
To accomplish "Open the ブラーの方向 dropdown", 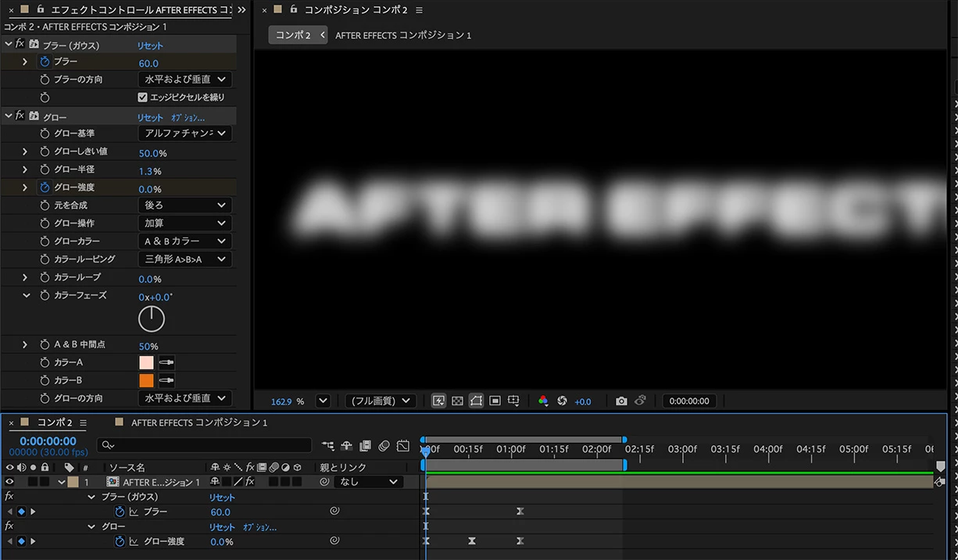I will [x=185, y=80].
